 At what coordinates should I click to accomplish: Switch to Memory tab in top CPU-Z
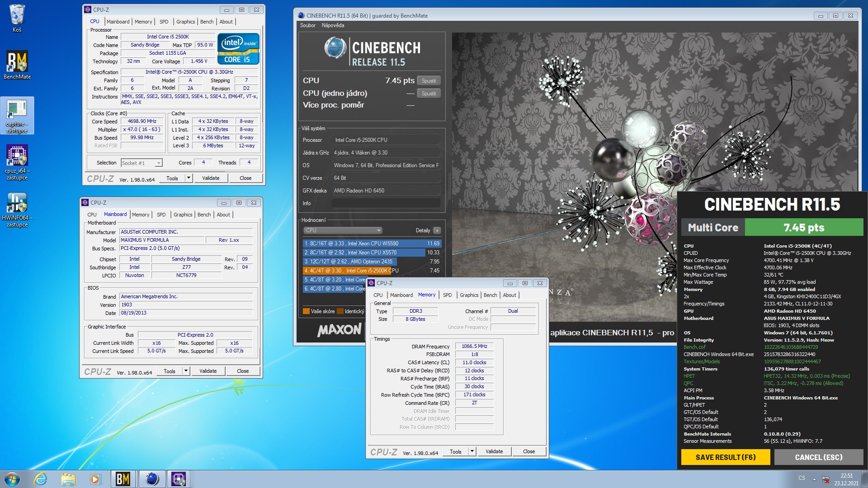pyautogui.click(x=143, y=22)
